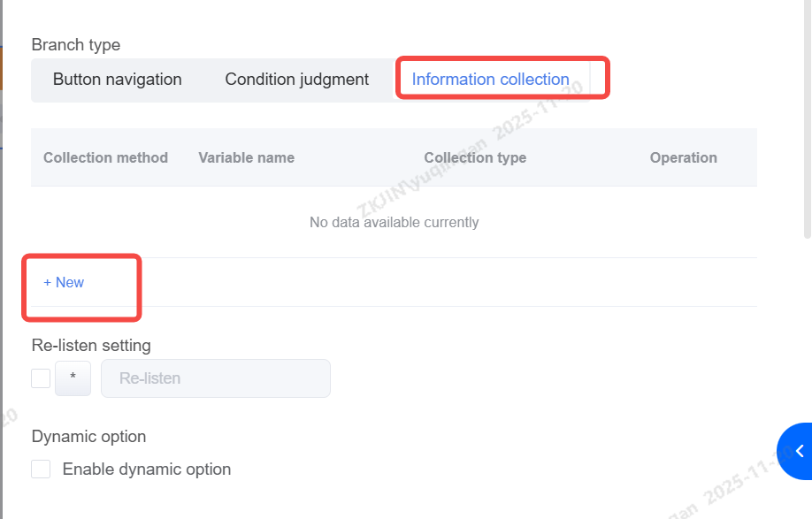The height and width of the screenshot is (519, 812).
Task: Click the Dynamic option heading
Action: 88,437
